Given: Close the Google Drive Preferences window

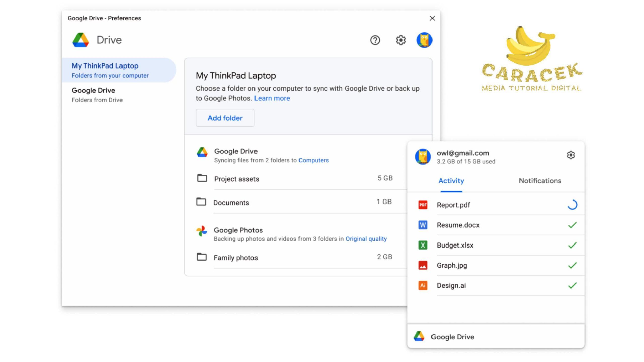Looking at the screenshot, I should [x=432, y=18].
